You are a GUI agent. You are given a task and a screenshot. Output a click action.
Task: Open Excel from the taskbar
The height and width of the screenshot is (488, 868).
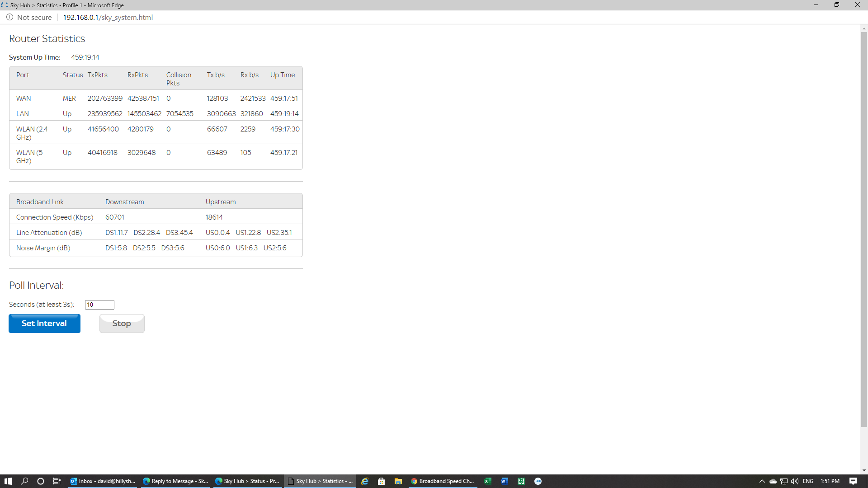488,481
